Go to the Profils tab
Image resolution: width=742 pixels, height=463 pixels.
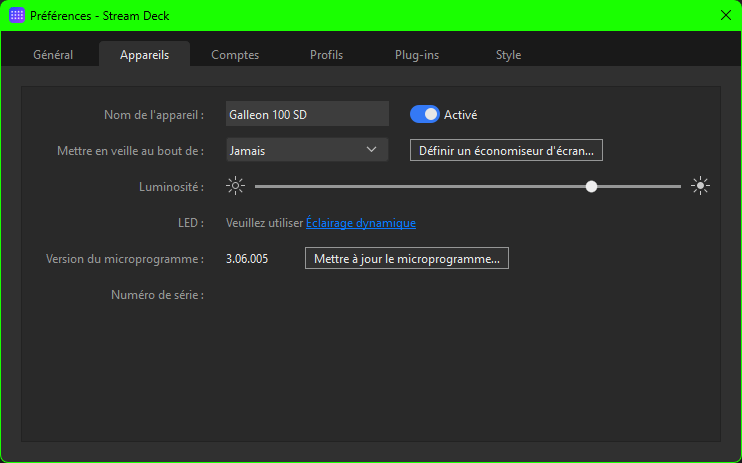[327, 55]
